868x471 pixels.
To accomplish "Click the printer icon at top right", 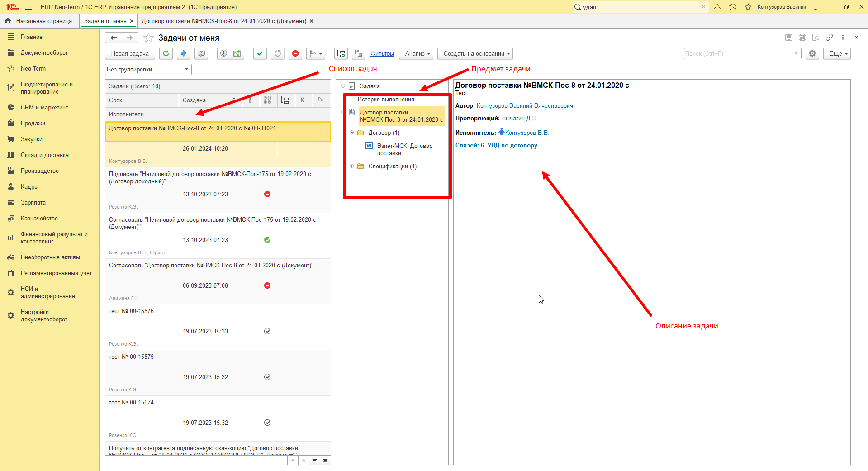I will [802, 38].
